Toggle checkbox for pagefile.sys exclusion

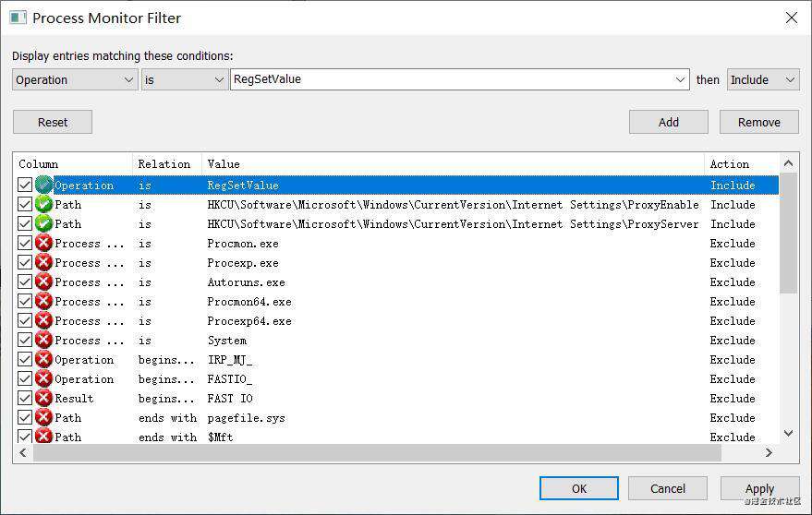click(25, 418)
